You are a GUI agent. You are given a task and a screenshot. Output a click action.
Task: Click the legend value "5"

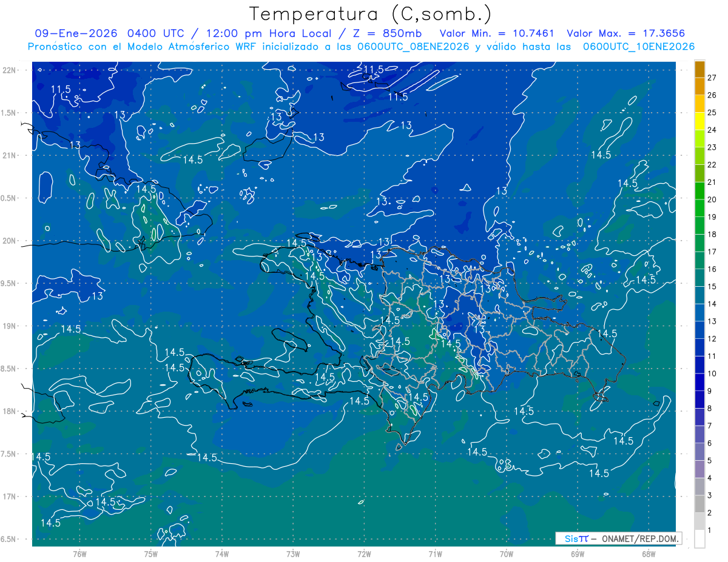[710, 461]
